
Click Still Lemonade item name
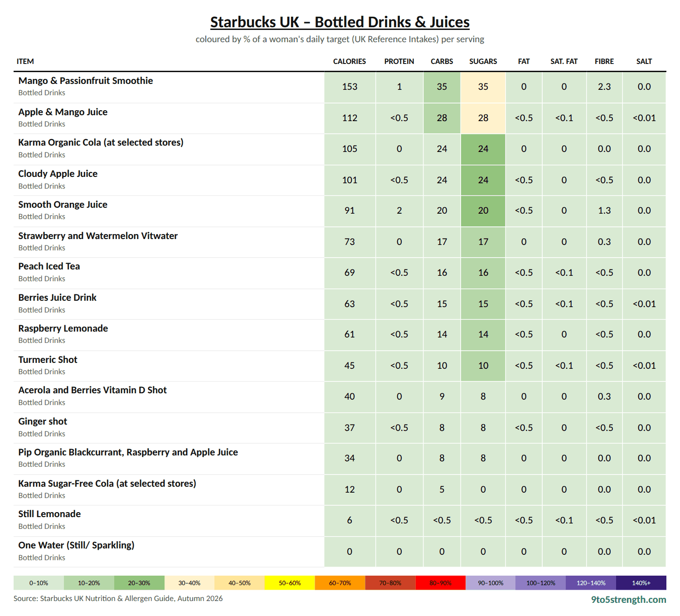click(x=49, y=514)
